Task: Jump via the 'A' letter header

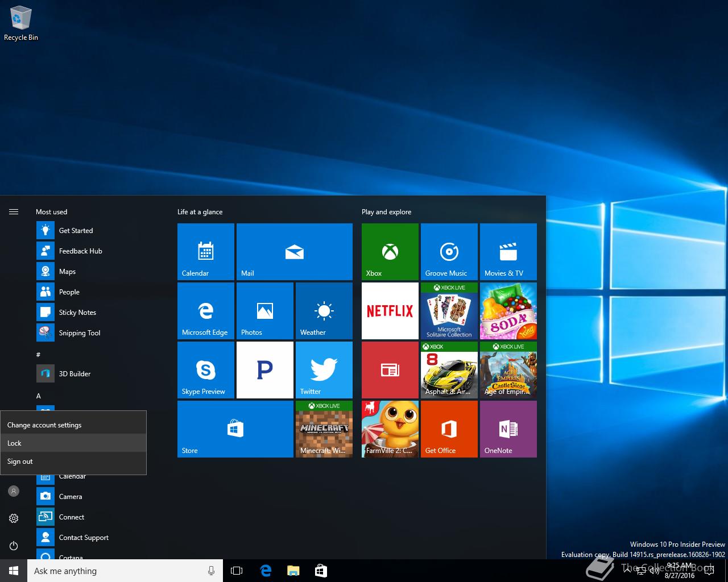Action: coord(39,396)
